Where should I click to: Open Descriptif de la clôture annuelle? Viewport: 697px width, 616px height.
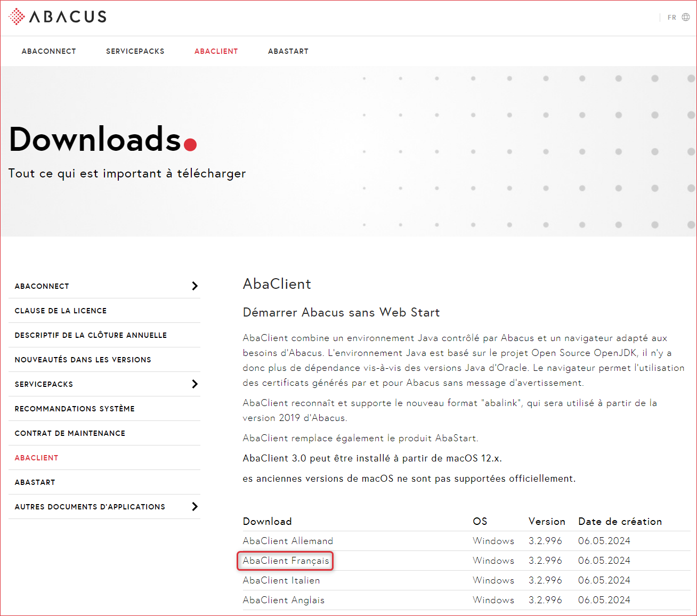[x=91, y=335]
